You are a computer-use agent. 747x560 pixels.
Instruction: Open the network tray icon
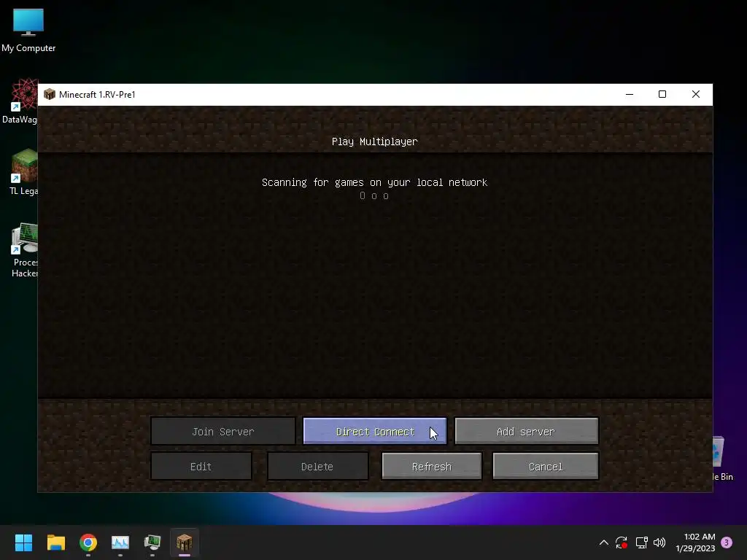pyautogui.click(x=641, y=542)
